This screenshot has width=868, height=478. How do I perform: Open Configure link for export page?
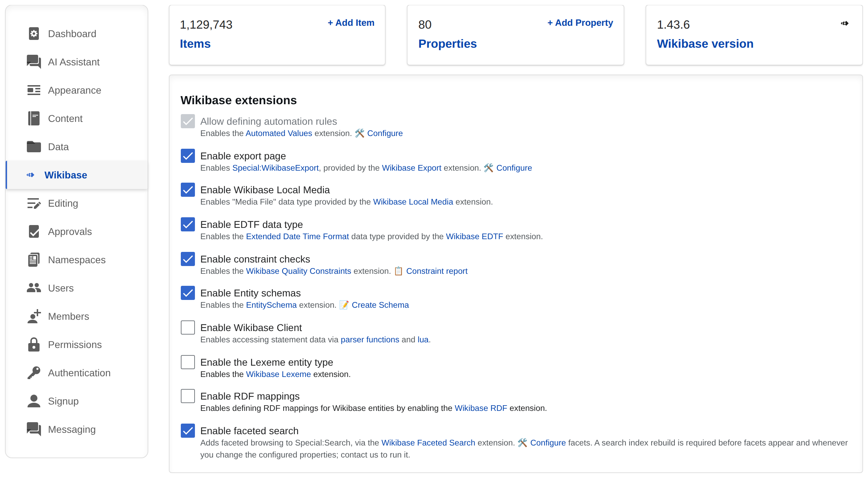pyautogui.click(x=514, y=168)
